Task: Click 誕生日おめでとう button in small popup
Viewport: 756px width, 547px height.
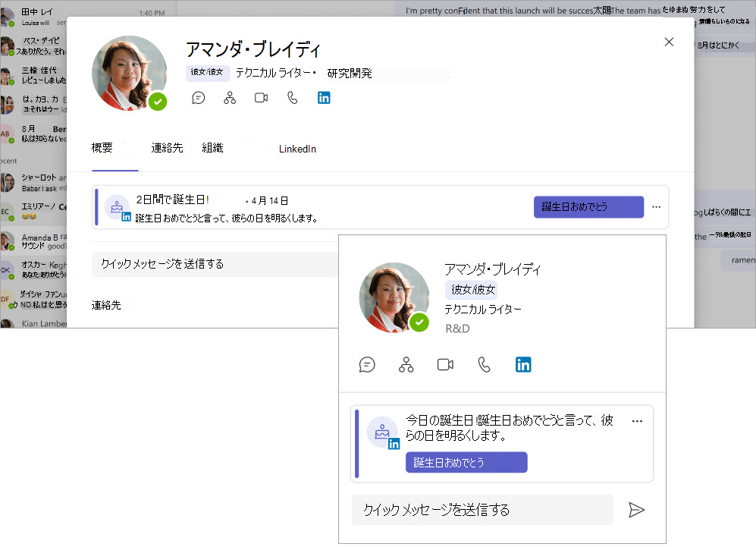Action: [x=466, y=463]
